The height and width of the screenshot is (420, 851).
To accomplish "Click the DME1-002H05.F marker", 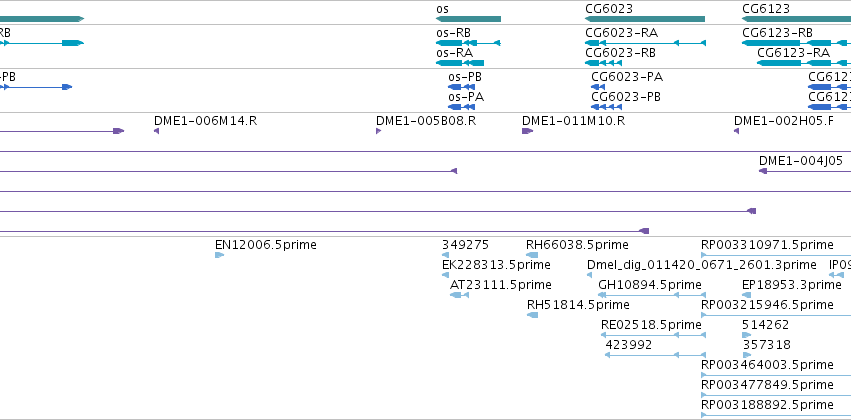I will coord(736,131).
